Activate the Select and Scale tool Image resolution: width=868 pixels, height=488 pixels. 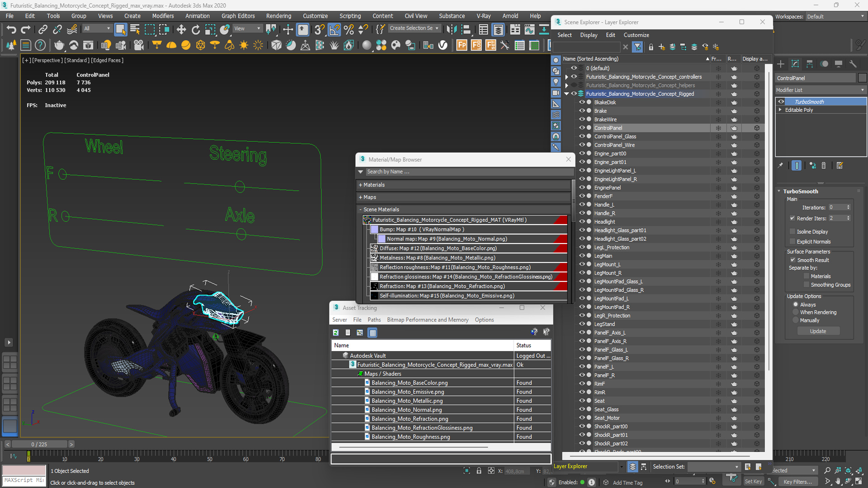pyautogui.click(x=210, y=30)
